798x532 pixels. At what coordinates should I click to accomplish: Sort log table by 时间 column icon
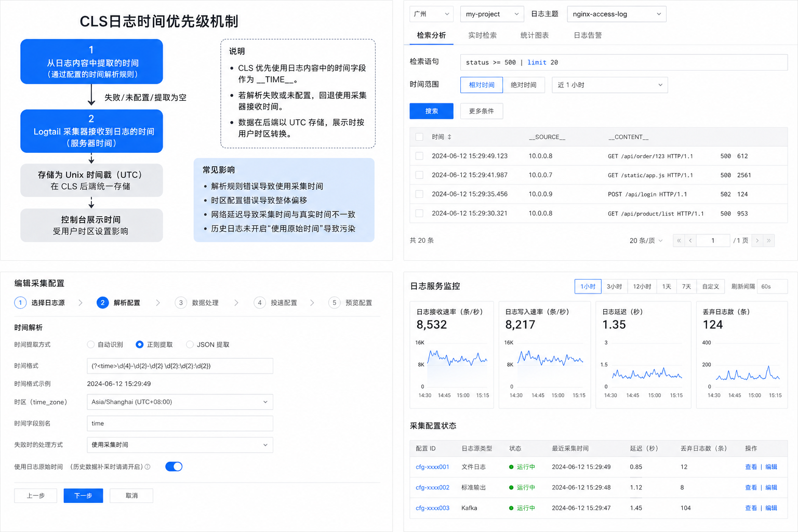point(449,137)
